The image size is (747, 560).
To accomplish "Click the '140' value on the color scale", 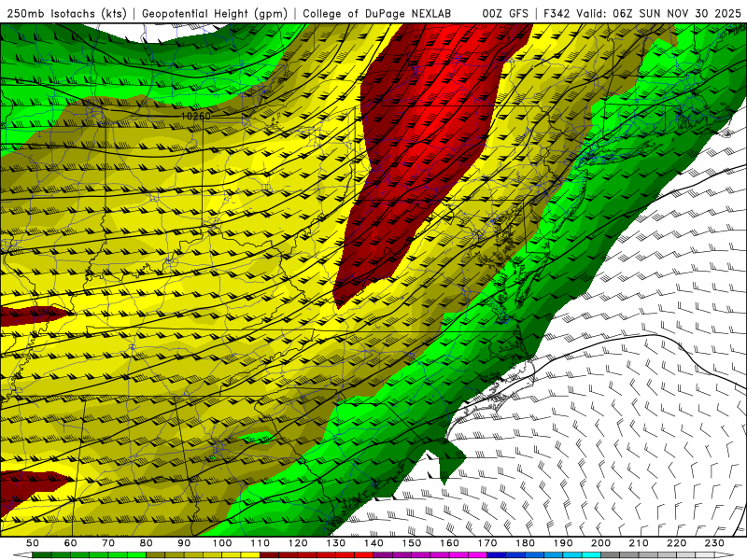I will coord(373,543).
